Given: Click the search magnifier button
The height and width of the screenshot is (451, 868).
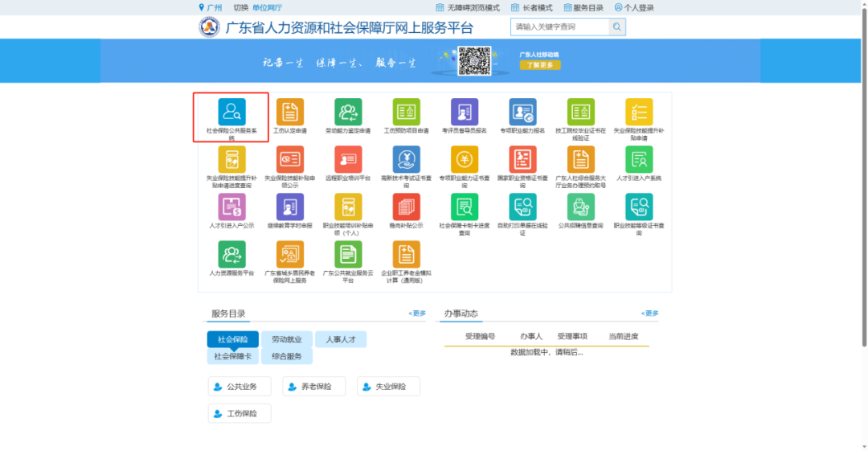Looking at the screenshot, I should pyautogui.click(x=616, y=27).
